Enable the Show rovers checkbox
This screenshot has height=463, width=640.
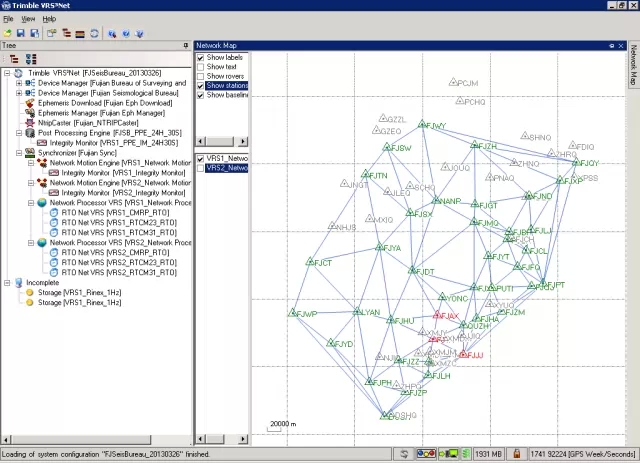pyautogui.click(x=200, y=76)
